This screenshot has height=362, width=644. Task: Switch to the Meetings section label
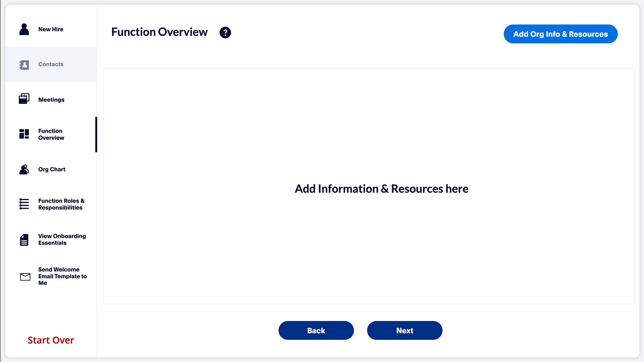51,100
